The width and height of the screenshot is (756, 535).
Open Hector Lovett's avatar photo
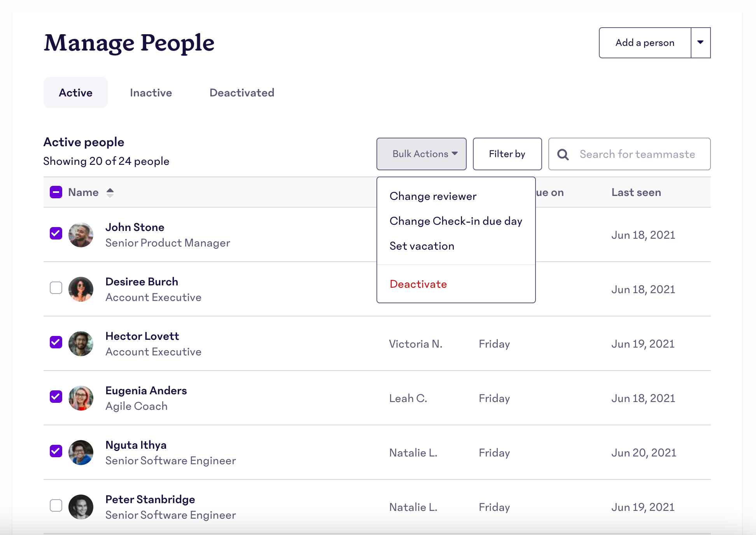81,344
